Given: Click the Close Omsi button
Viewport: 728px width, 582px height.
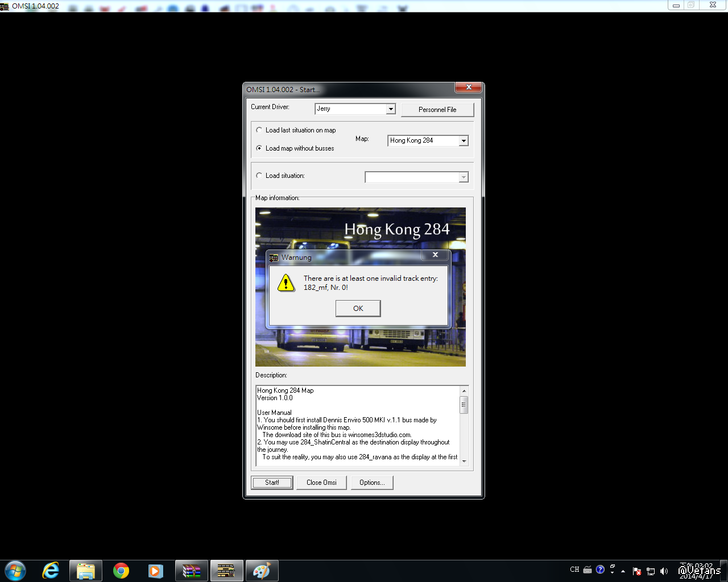Looking at the screenshot, I should (321, 483).
